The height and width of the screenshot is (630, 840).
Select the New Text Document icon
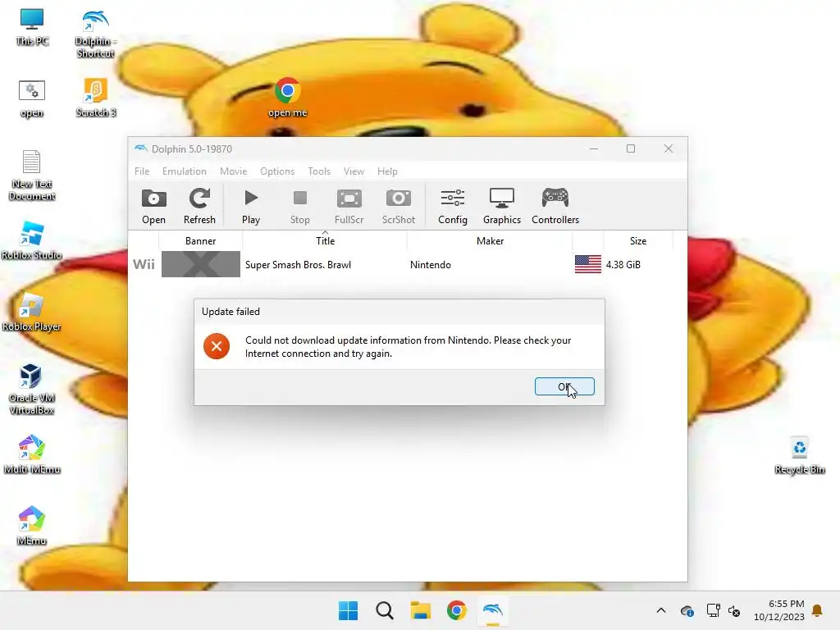coord(32,175)
